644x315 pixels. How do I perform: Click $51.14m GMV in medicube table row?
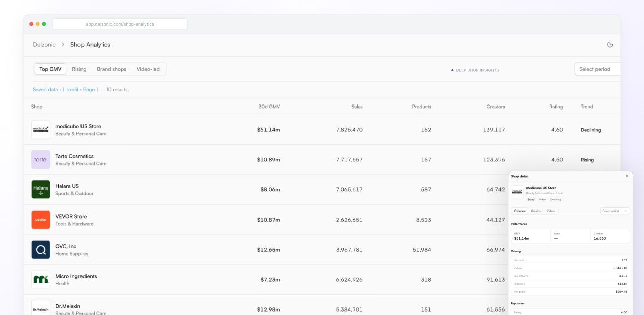click(x=268, y=130)
